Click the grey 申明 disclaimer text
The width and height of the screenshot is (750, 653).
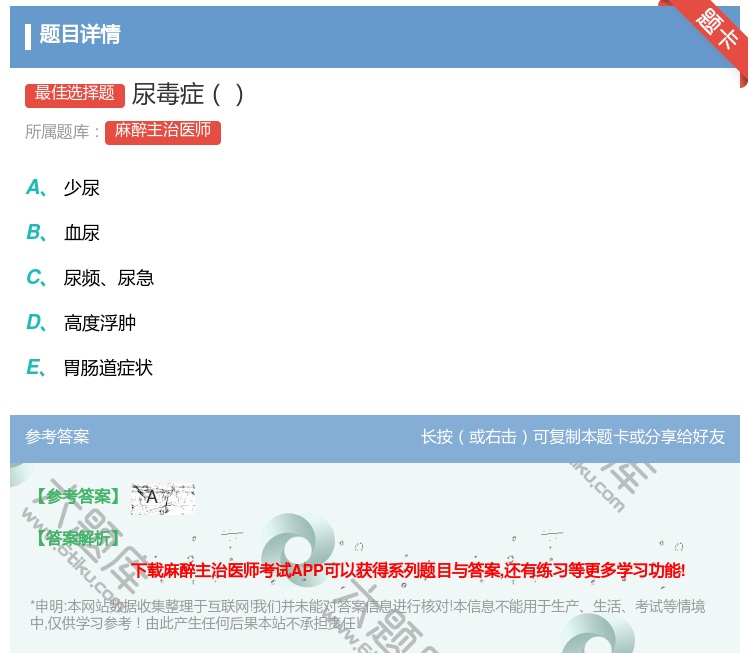(x=367, y=615)
